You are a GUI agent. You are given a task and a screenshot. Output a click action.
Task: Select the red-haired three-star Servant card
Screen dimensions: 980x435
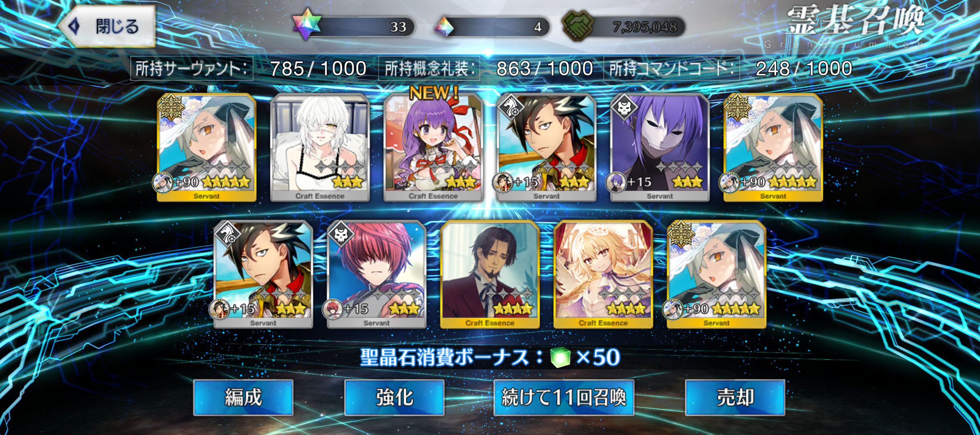coord(377,275)
